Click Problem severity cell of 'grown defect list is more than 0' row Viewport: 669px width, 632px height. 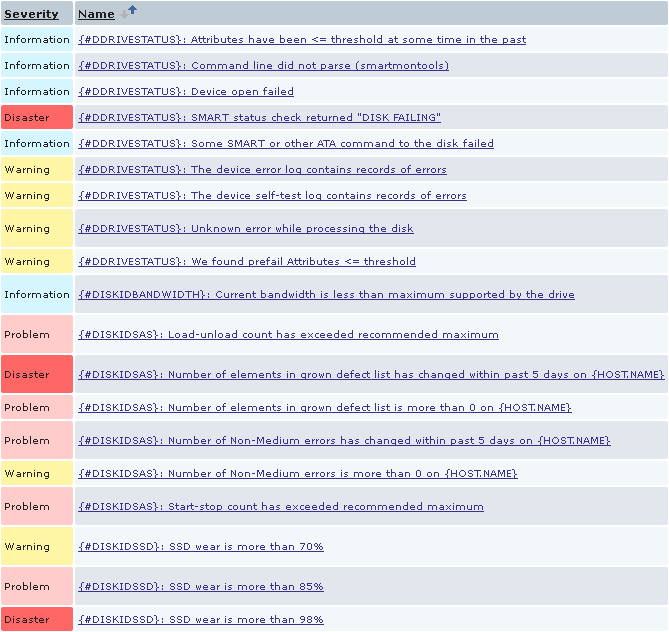(37, 407)
